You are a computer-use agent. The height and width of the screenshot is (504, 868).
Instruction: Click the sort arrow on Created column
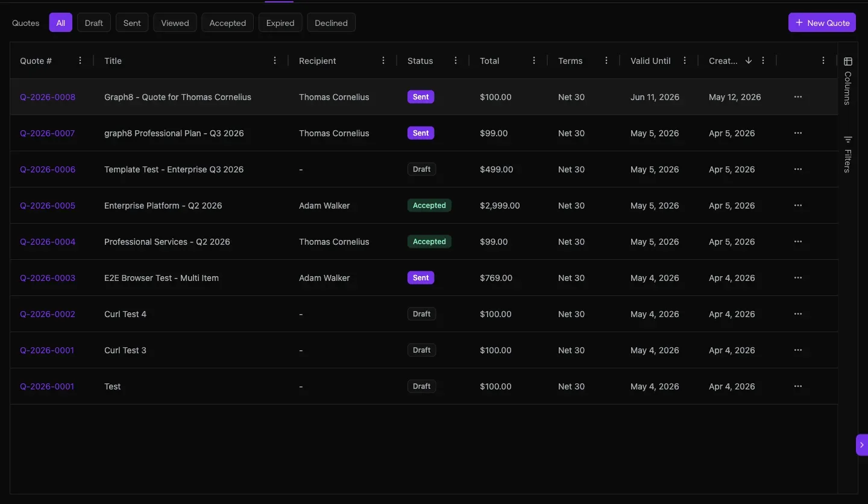(749, 61)
